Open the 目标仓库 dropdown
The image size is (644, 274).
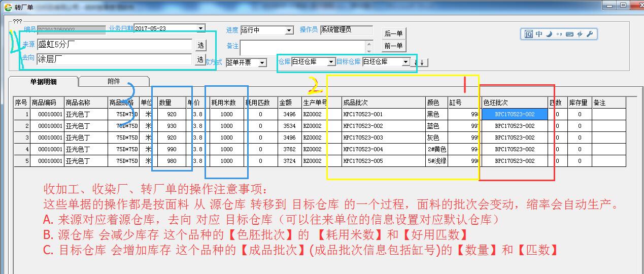pos(405,62)
